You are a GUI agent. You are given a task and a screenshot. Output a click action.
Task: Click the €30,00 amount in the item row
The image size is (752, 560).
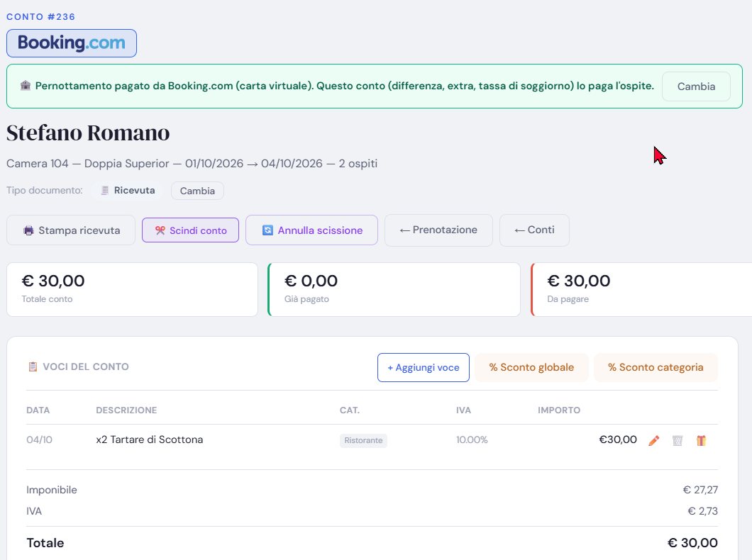coord(618,439)
